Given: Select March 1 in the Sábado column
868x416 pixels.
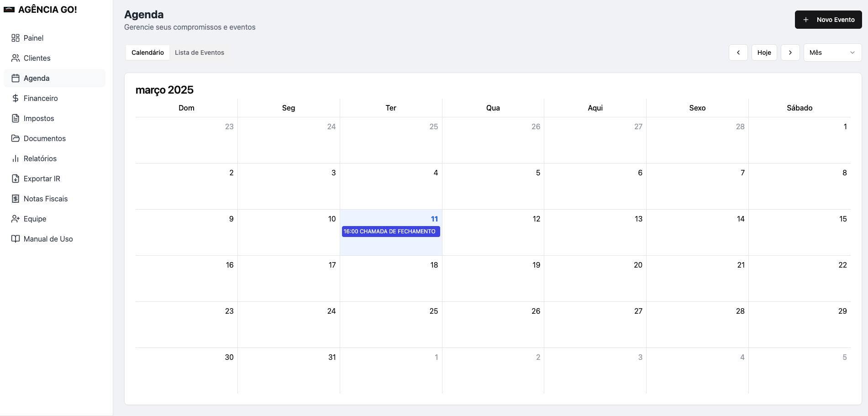Looking at the screenshot, I should tap(845, 126).
